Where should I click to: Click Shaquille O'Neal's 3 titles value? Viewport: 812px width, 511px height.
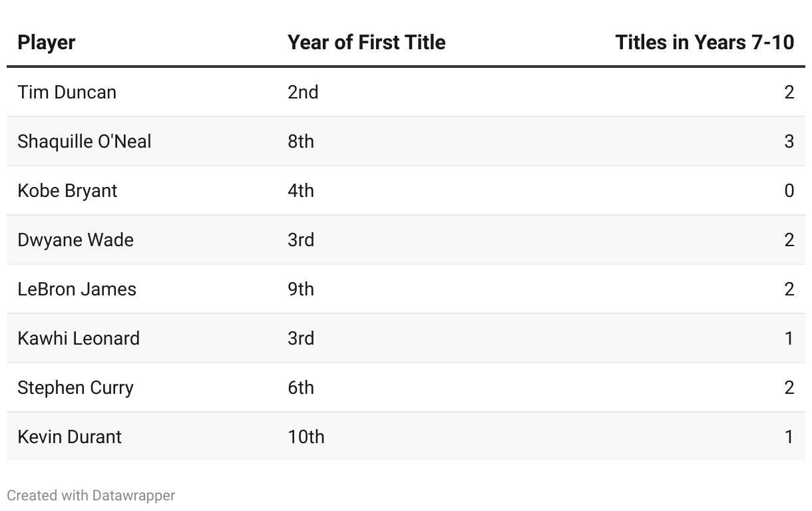789,141
